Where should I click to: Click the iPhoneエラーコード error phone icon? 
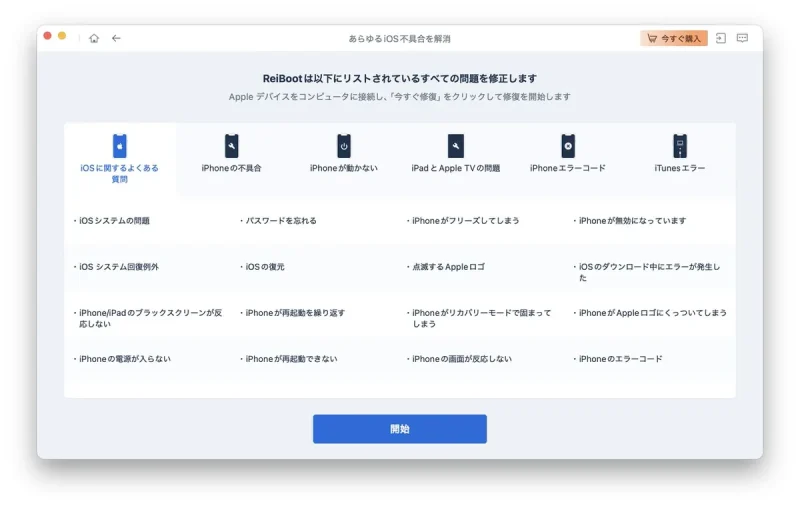click(x=568, y=146)
